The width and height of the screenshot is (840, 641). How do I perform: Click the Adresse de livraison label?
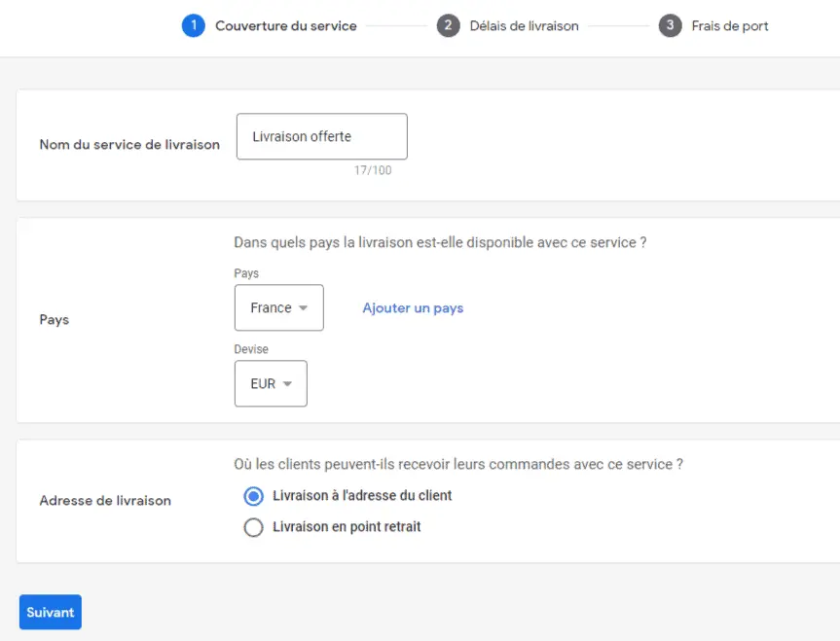[x=105, y=501]
